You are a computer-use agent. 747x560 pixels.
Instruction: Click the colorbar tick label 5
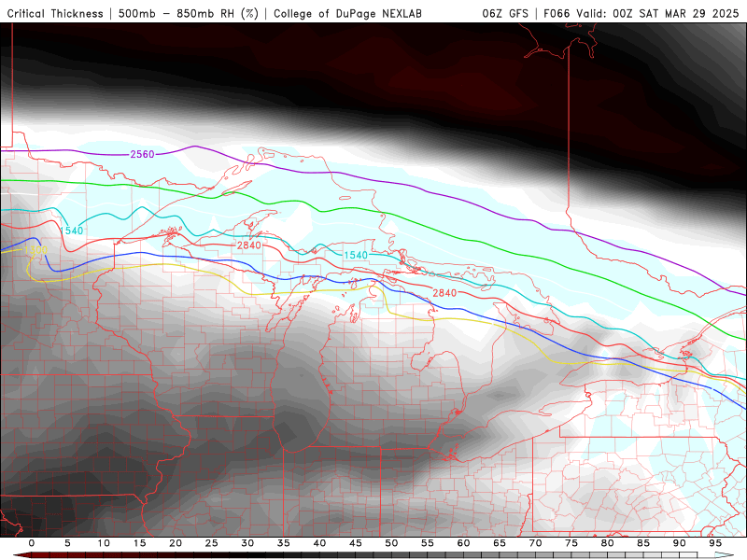click(x=67, y=543)
